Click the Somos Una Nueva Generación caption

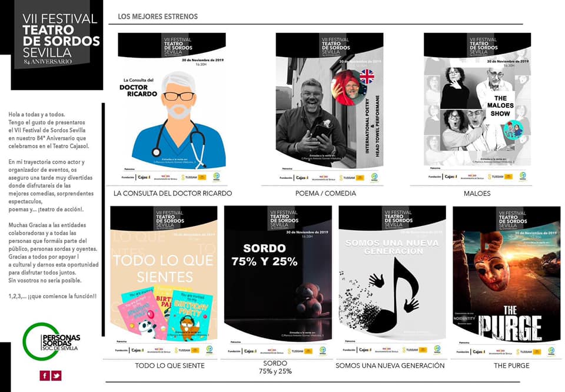pos(390,366)
